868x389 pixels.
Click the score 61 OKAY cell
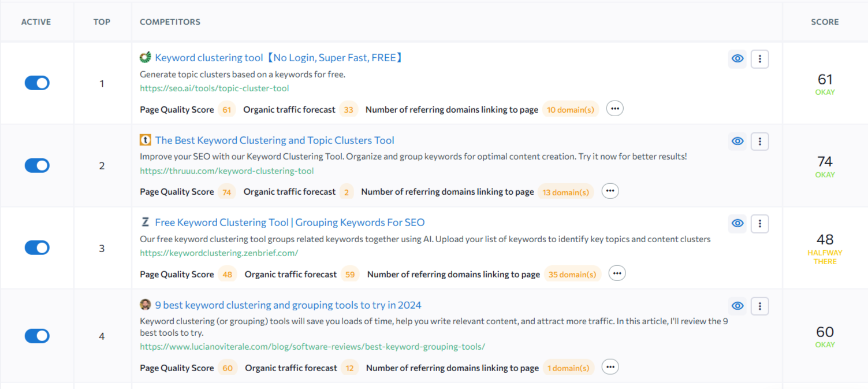pos(825,83)
